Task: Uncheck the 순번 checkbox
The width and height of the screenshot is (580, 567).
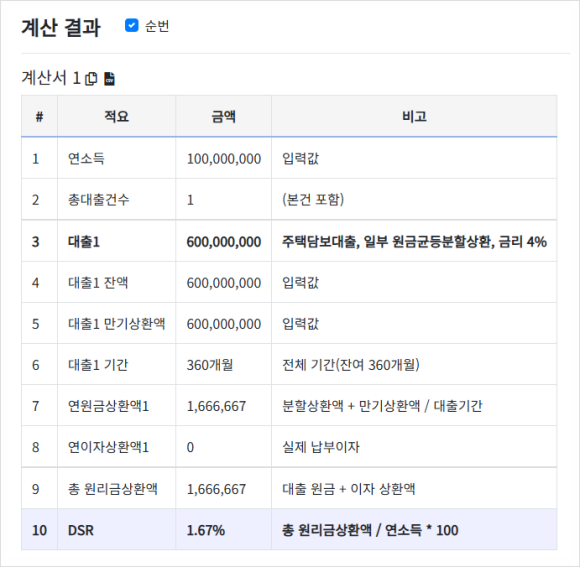Action: pyautogui.click(x=132, y=26)
